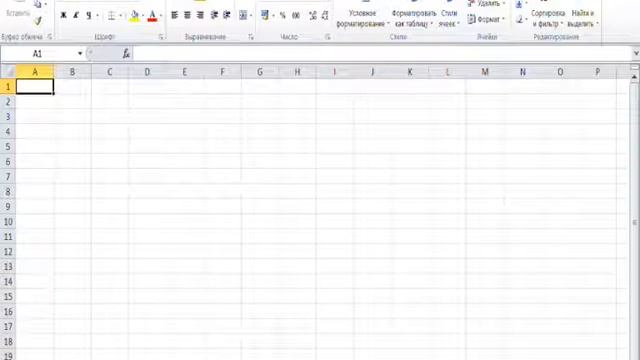This screenshot has width=640, height=360.
Task: Click in the Name Box showing A1
Action: [x=39, y=53]
